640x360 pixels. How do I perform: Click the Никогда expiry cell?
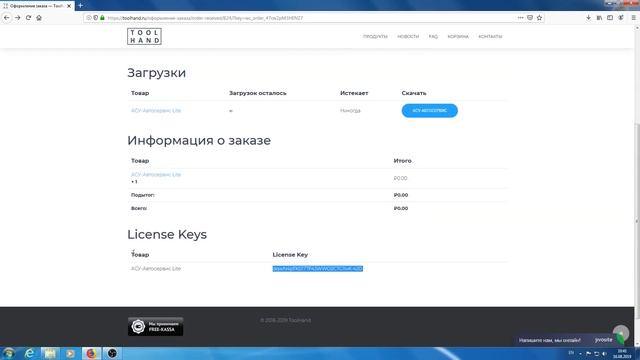pos(350,111)
